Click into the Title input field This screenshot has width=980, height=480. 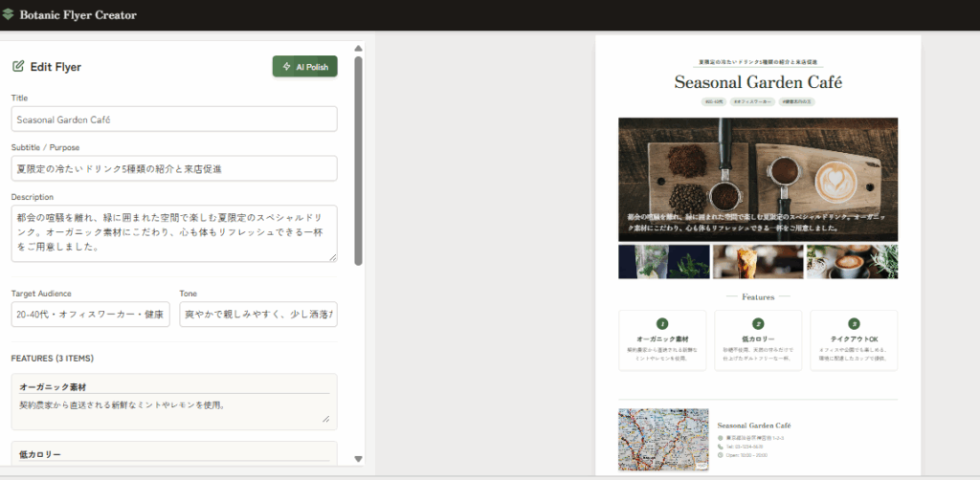pyautogui.click(x=174, y=120)
